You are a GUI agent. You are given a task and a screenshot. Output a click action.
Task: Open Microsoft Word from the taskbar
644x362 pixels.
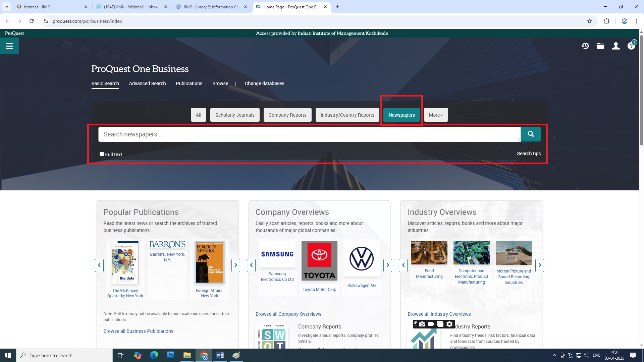pos(220,355)
